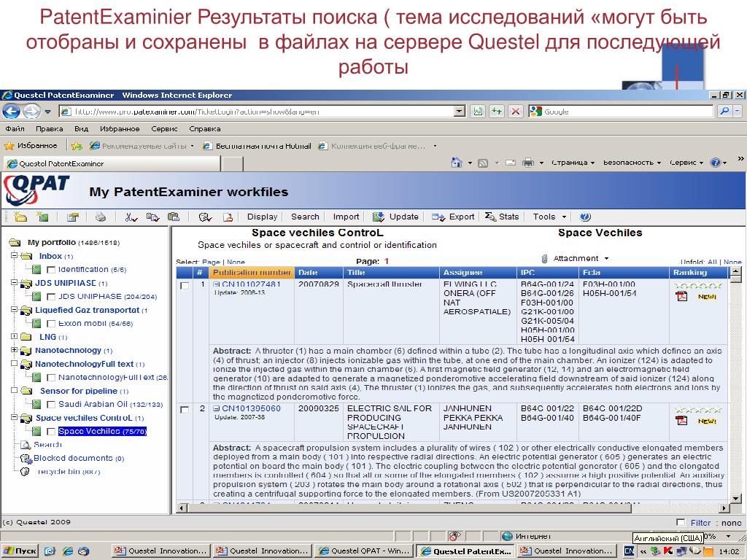Click the Пуск Start button
Screen dimensions: 747x560
pyautogui.click(x=20, y=551)
